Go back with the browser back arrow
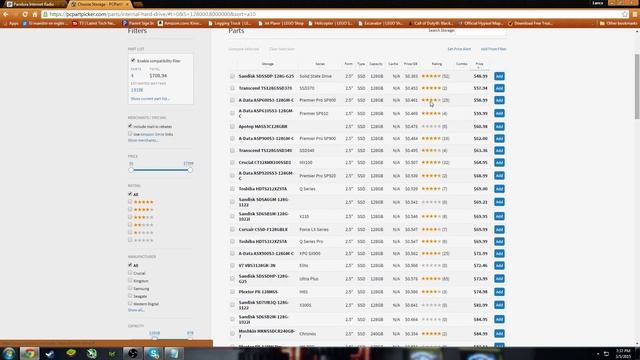Image resolution: width=640 pixels, height=360 pixels. (6, 14)
